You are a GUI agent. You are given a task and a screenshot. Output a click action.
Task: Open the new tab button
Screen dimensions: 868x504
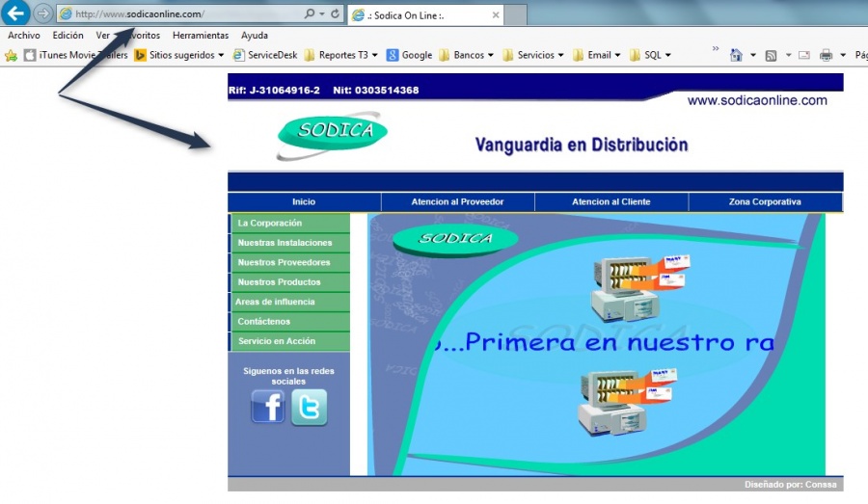click(x=516, y=15)
